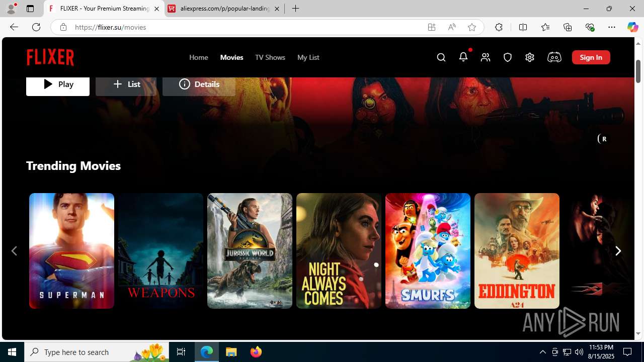The height and width of the screenshot is (362, 644).
Task: Click the scrollbar down arrow
Action: 638,334
